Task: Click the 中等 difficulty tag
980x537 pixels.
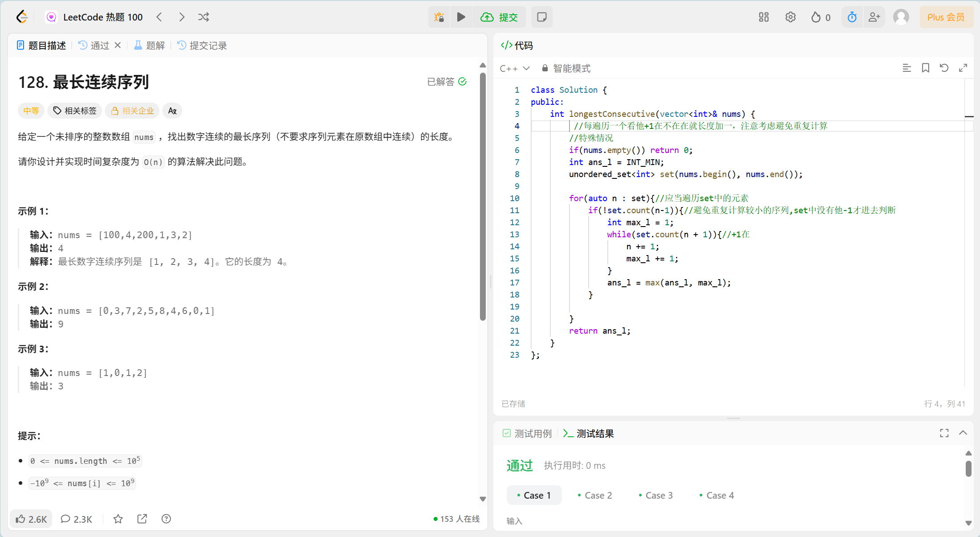Action: (x=31, y=111)
